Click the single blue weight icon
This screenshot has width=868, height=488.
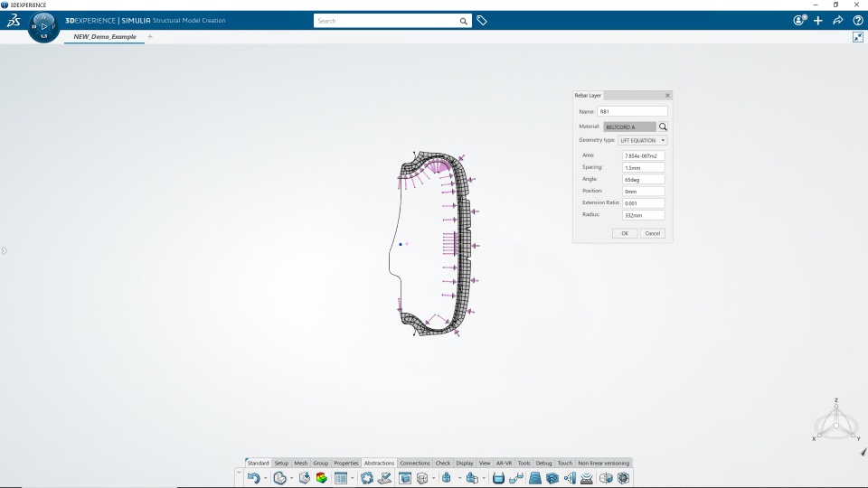pyautogui.click(x=446, y=478)
